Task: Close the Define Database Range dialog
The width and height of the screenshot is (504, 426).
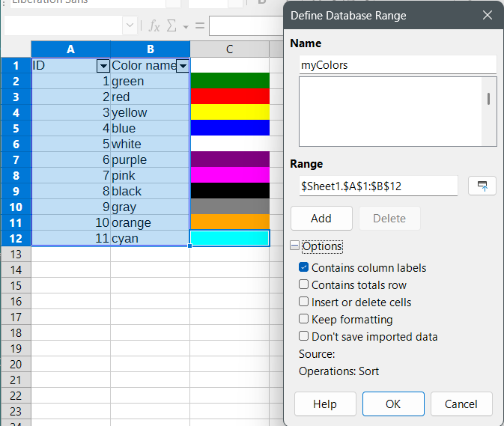Action: [488, 15]
